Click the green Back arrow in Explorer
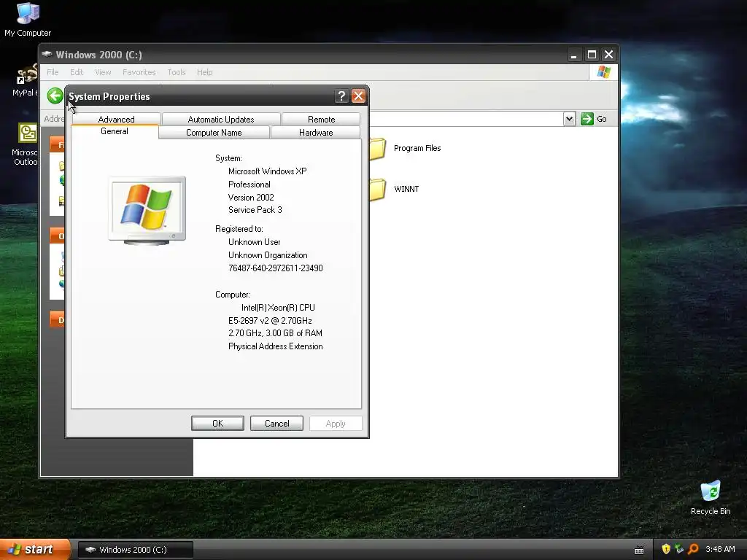This screenshot has height=560, width=747. (55, 96)
